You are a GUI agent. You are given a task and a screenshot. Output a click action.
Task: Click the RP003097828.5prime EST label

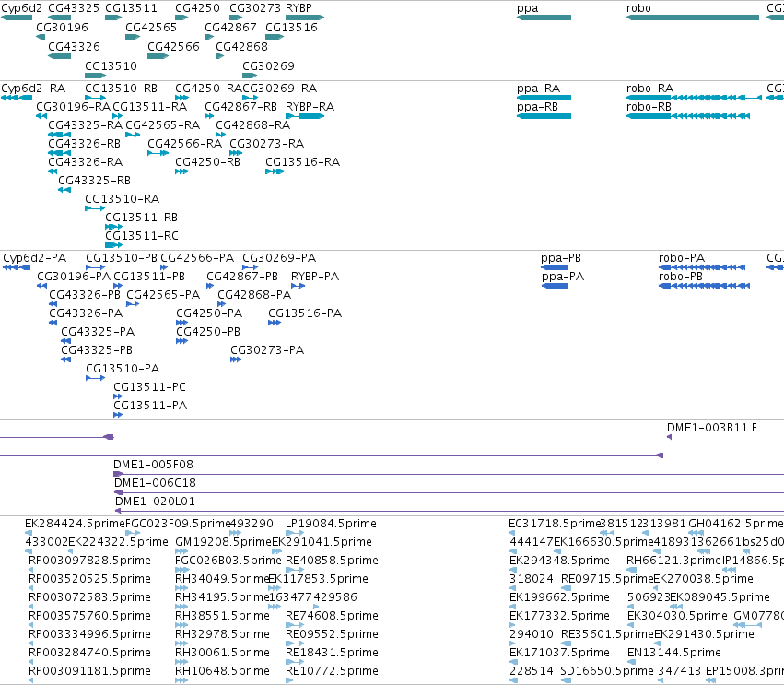[89, 561]
